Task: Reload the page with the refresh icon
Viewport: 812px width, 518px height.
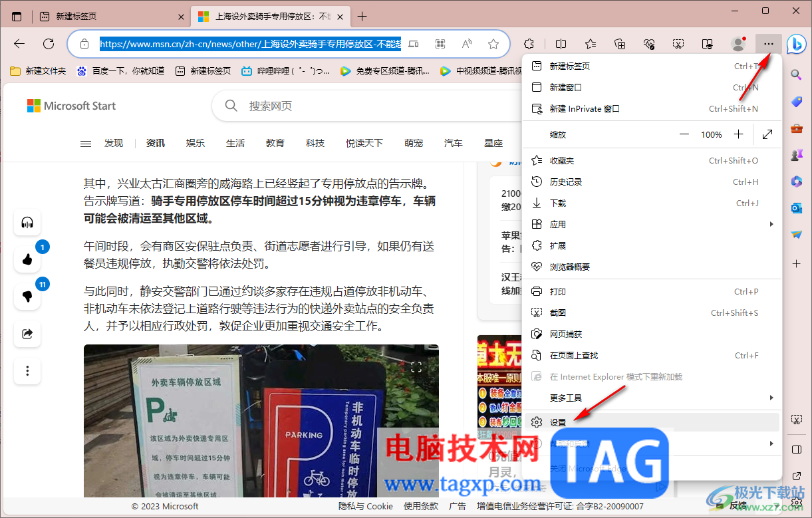Action: pyautogui.click(x=49, y=44)
